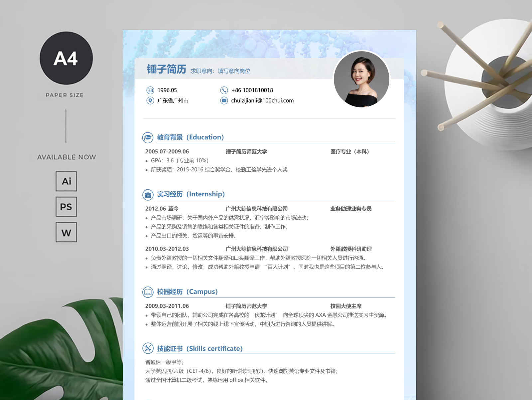Click 医疗专业（本科） text
The width and height of the screenshot is (532, 400).
[350, 151]
